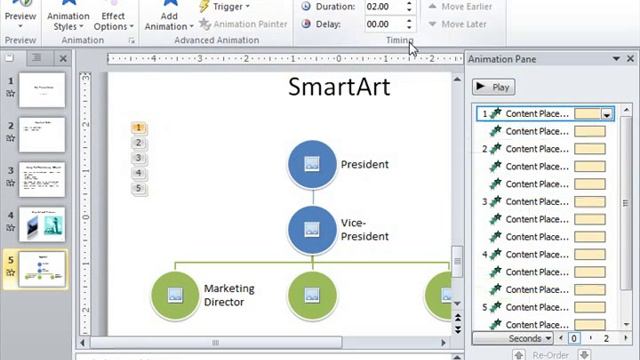
Task: Click Add Animation button
Action: (169, 16)
